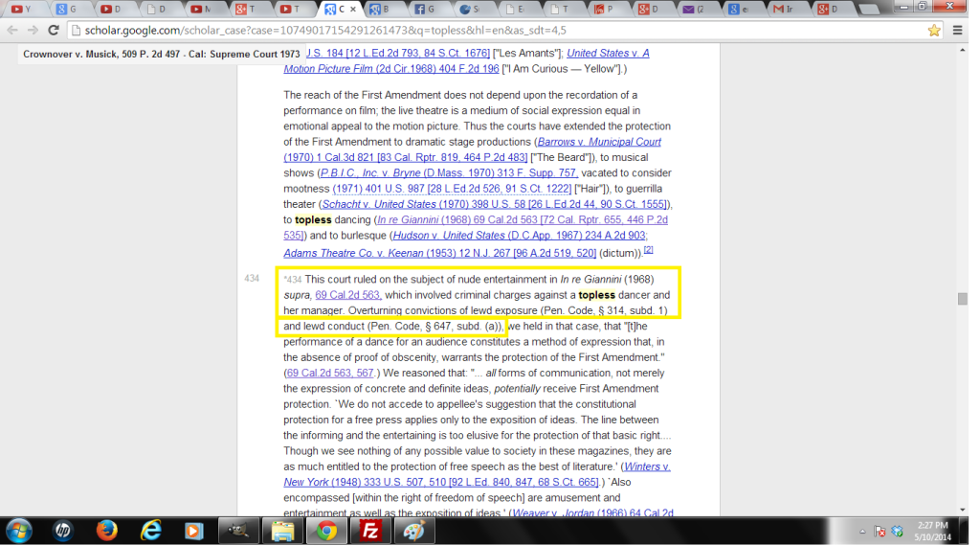
Task: Show hidden system tray icons arrow
Action: pos(862,532)
